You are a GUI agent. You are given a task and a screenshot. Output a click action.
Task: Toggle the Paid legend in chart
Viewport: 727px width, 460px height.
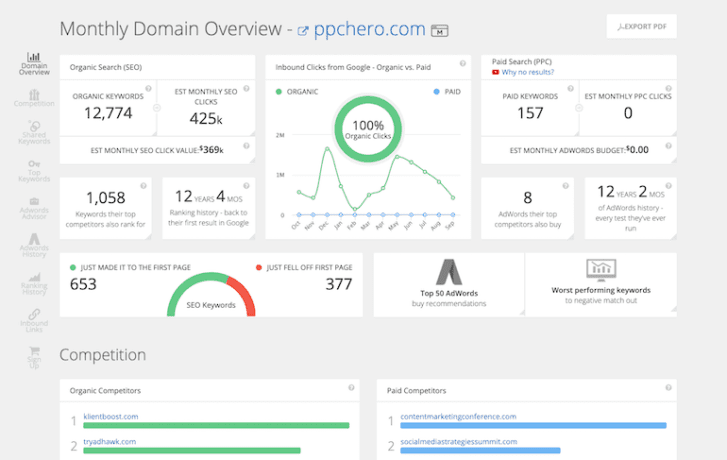click(x=447, y=92)
